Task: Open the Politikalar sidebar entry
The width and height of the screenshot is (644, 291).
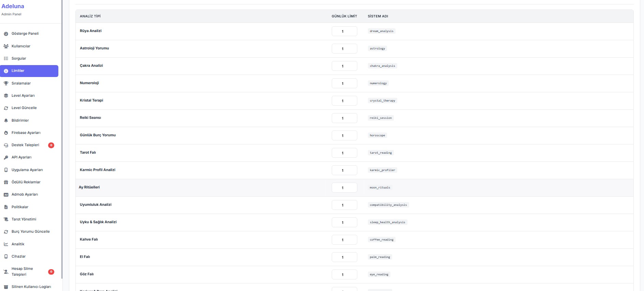Action: [20, 207]
